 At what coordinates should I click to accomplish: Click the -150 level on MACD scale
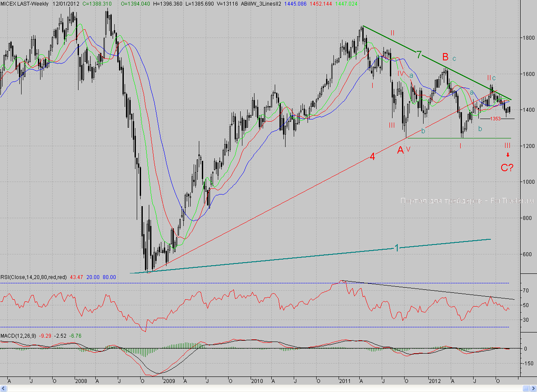[527, 364]
